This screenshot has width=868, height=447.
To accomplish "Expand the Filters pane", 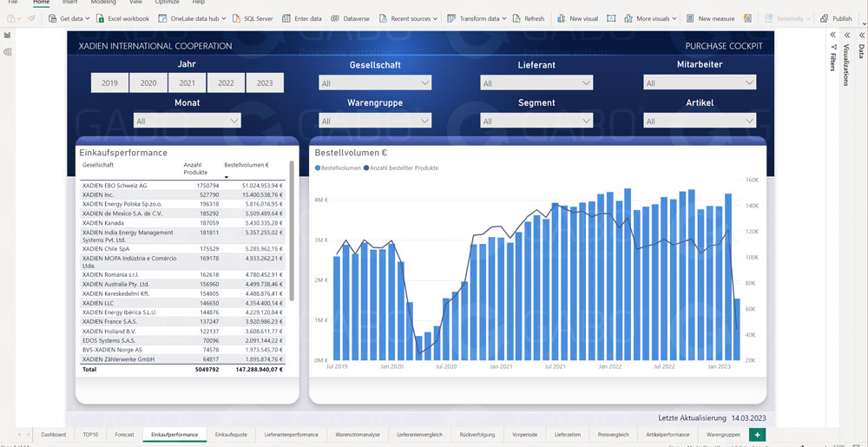I will point(832,35).
